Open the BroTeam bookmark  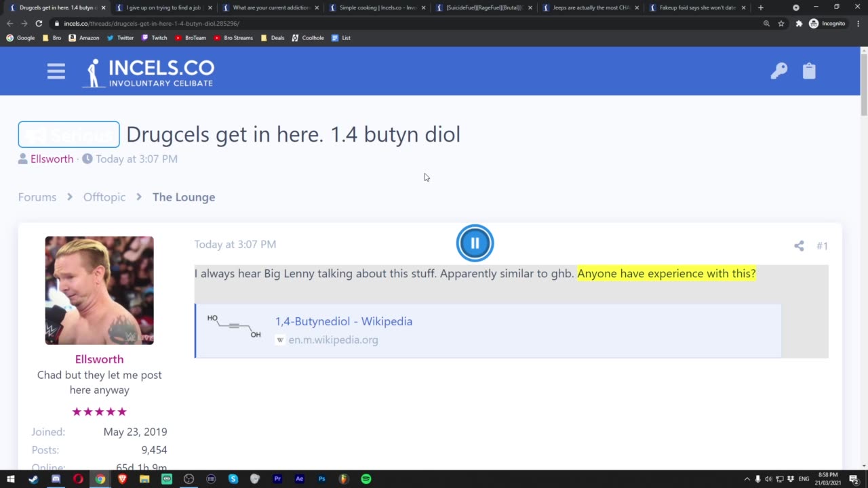(x=190, y=38)
